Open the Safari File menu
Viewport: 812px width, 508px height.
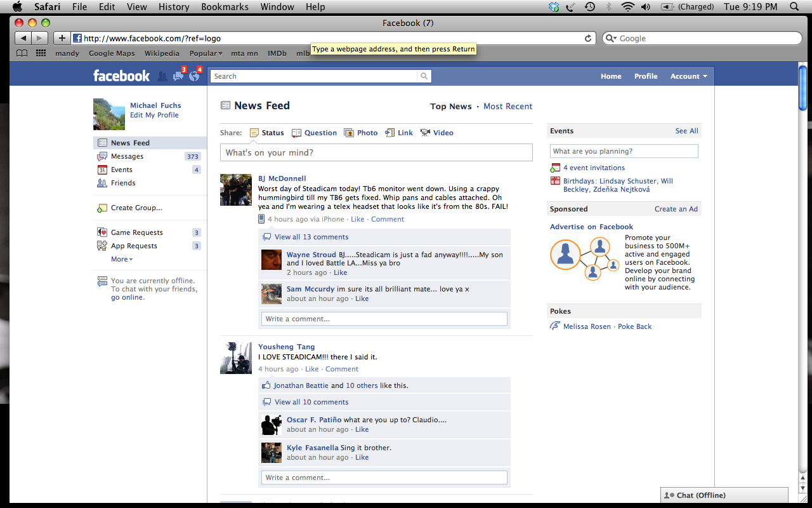point(80,7)
